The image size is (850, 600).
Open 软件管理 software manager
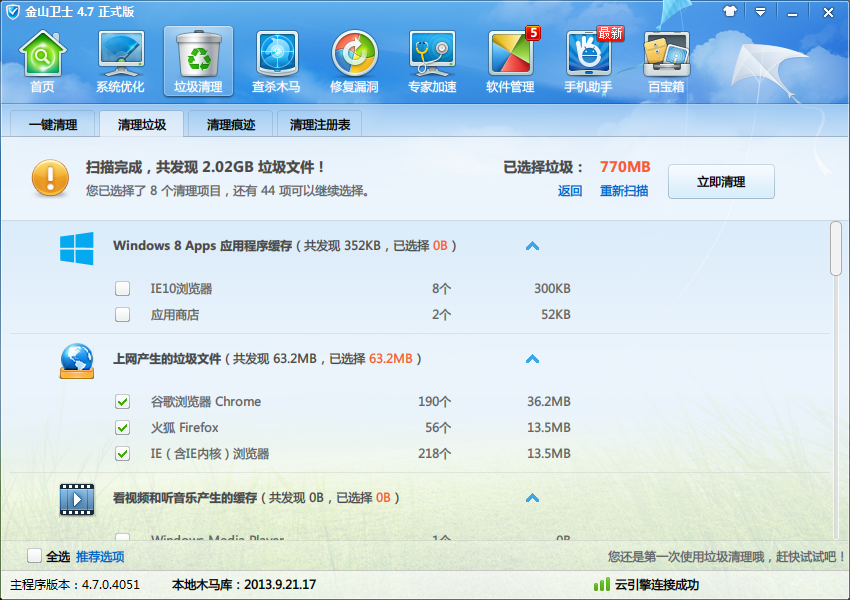(x=510, y=61)
